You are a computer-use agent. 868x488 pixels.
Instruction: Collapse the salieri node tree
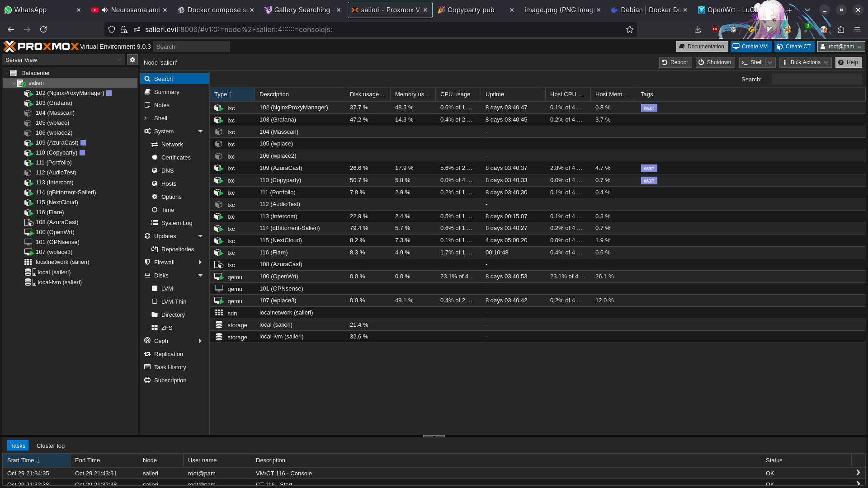click(x=14, y=83)
